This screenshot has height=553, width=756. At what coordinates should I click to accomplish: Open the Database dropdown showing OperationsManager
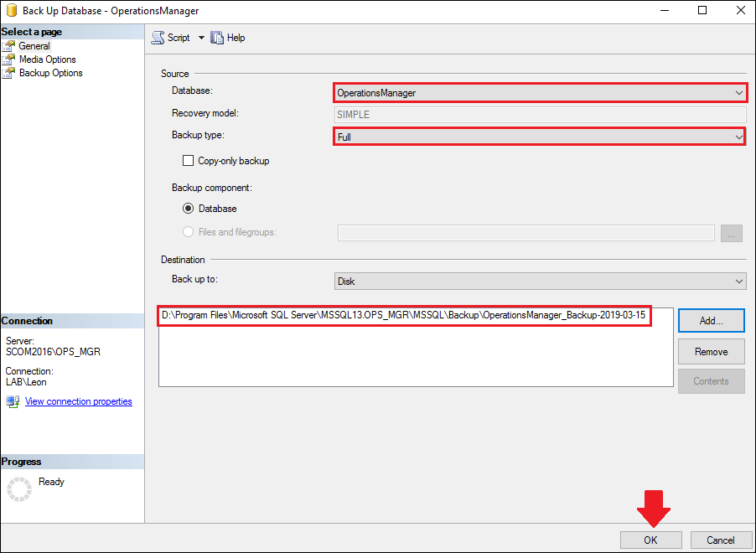(540, 92)
